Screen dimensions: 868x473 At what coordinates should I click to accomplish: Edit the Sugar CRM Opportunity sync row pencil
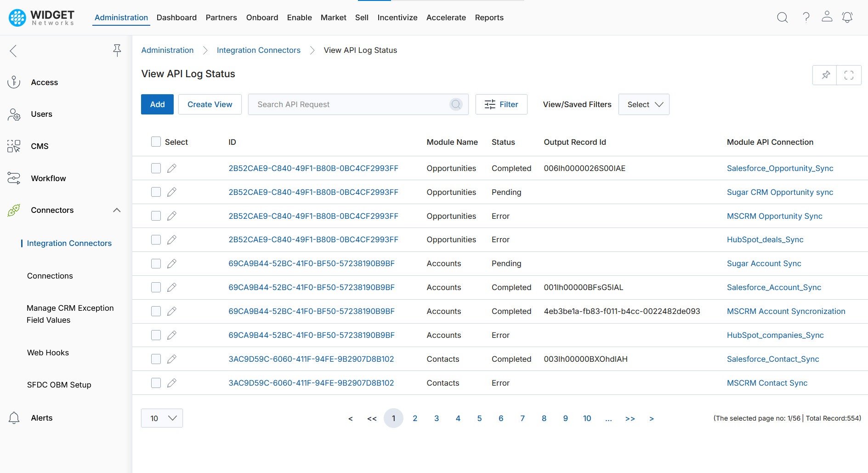pos(172,192)
